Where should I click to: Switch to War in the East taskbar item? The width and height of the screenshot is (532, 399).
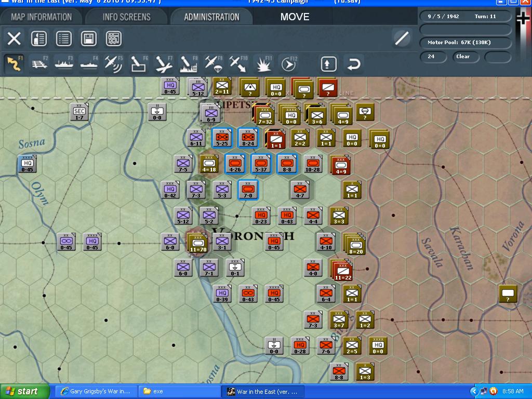pyautogui.click(x=262, y=392)
